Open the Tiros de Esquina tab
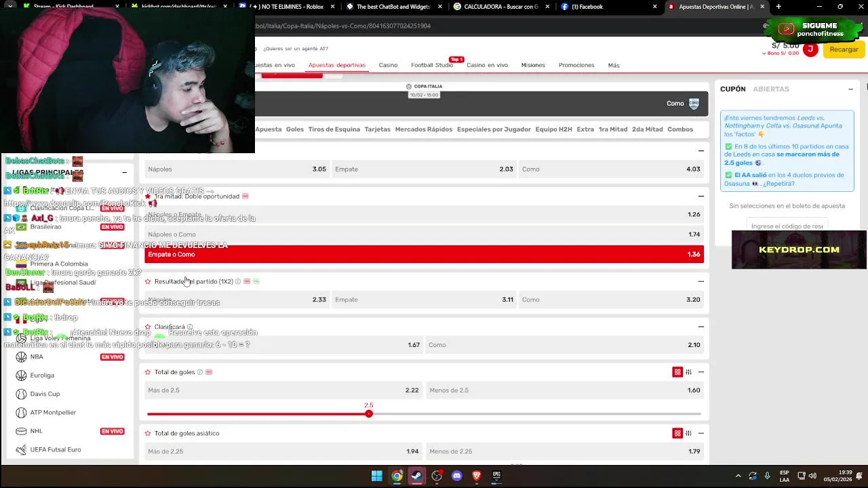The image size is (868, 488). (334, 129)
